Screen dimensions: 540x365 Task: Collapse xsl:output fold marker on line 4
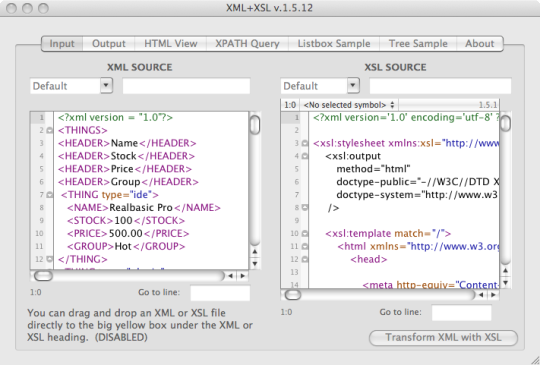(x=304, y=156)
